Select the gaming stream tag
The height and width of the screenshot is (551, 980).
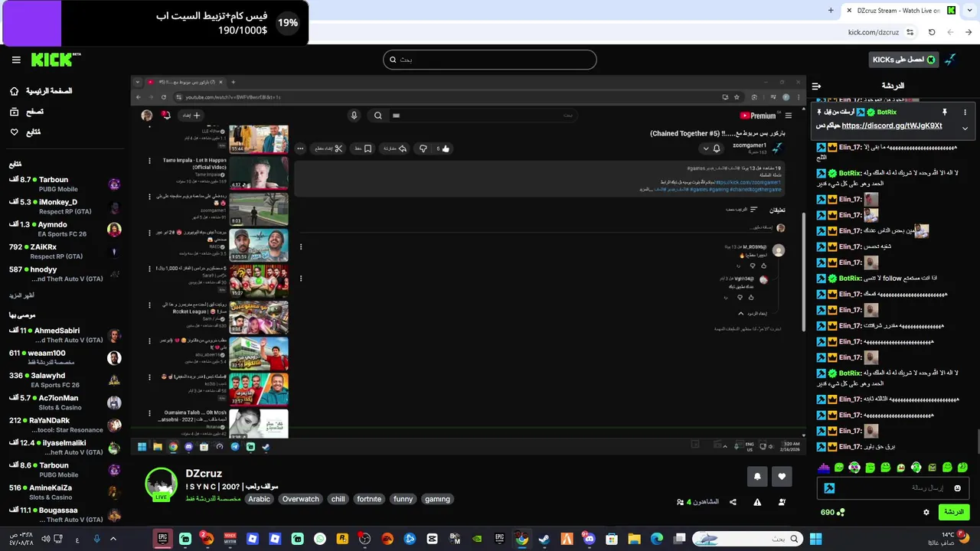tap(437, 499)
